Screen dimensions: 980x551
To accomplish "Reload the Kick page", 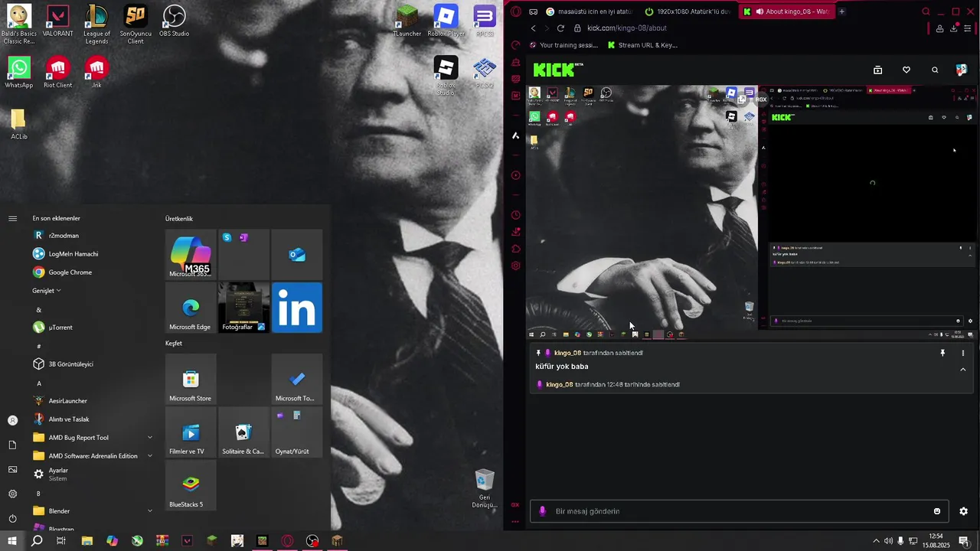I will (560, 28).
